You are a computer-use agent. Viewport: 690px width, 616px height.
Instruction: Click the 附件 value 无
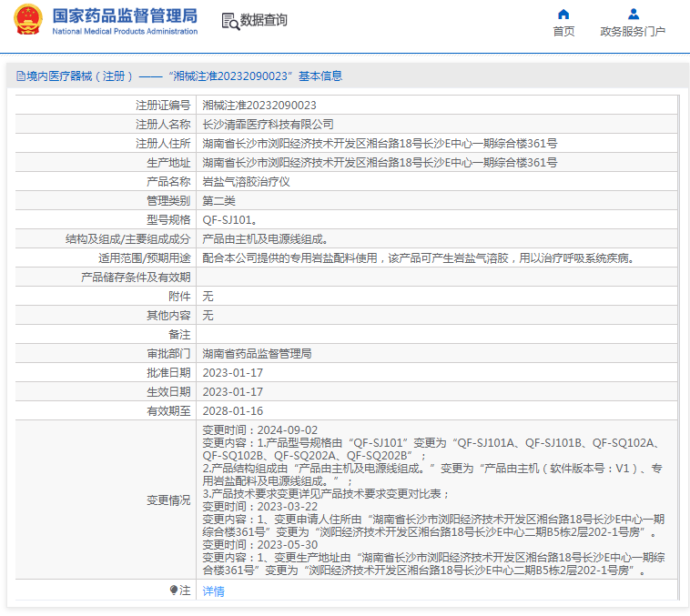tap(208, 296)
